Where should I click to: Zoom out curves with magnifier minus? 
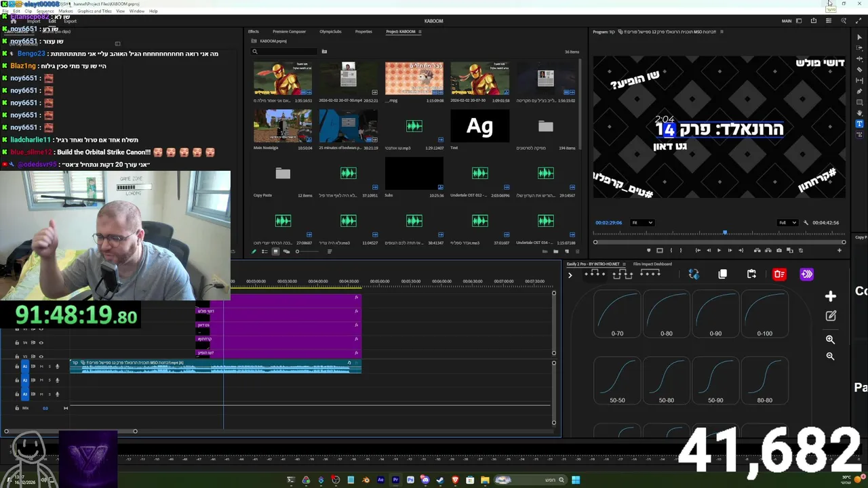(831, 357)
